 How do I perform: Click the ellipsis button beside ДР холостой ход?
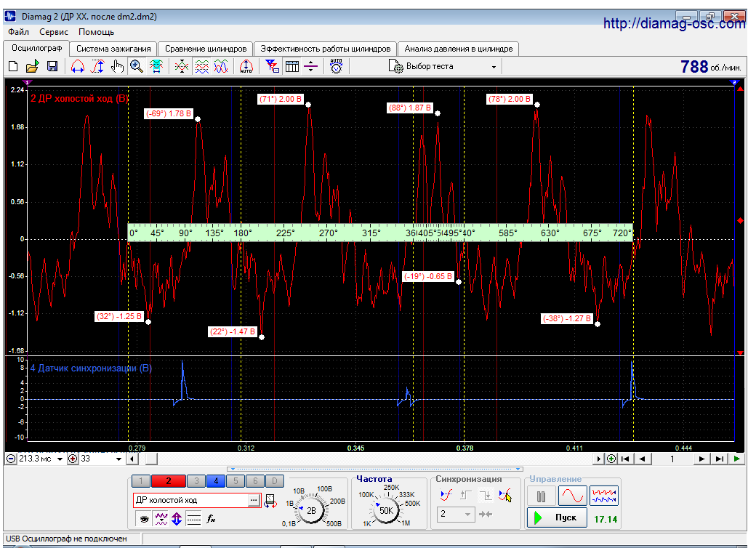[x=254, y=500]
